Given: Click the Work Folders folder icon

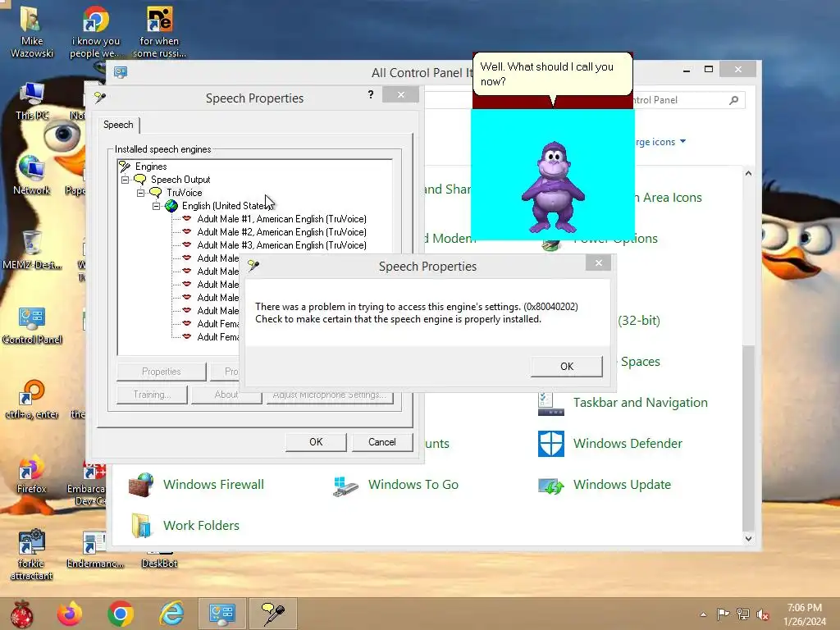Looking at the screenshot, I should pyautogui.click(x=141, y=526).
